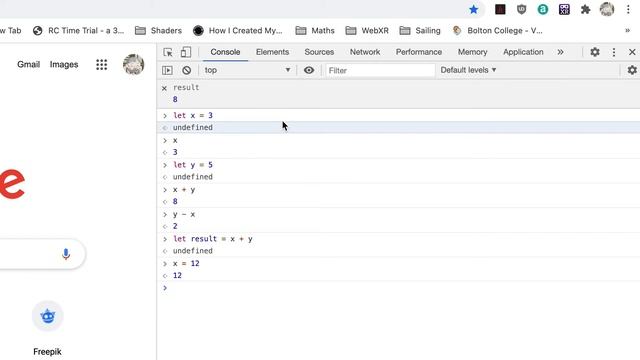The width and height of the screenshot is (640, 360).
Task: Open the purple XR extension icon
Action: tap(564, 9)
